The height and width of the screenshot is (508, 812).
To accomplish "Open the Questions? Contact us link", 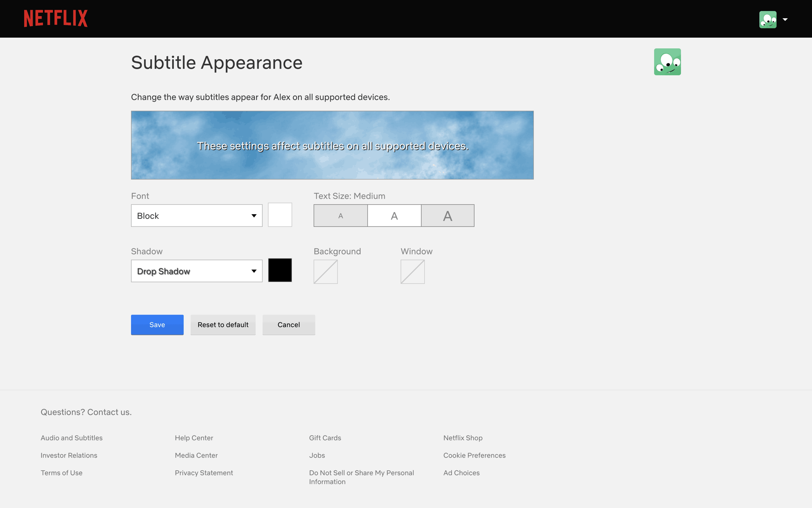I will [x=86, y=412].
